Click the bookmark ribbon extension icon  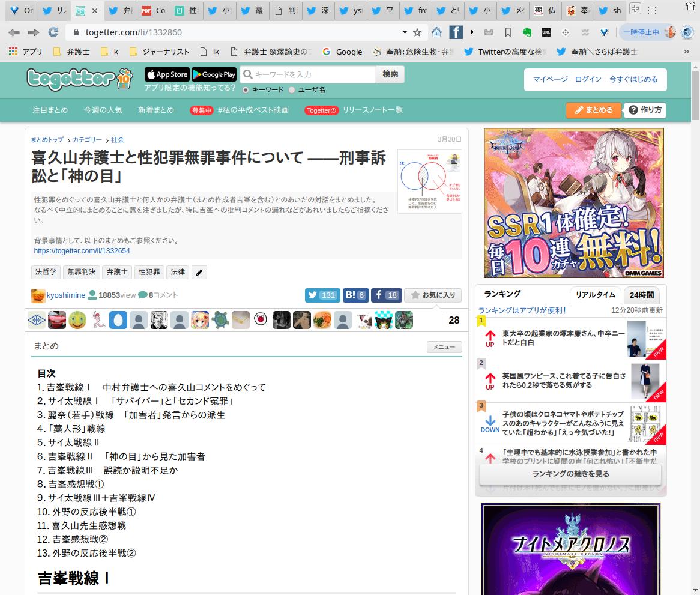tap(507, 32)
